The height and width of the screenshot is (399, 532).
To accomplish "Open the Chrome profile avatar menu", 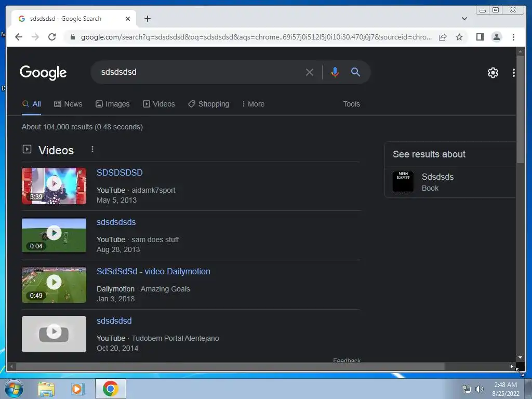I will (496, 37).
